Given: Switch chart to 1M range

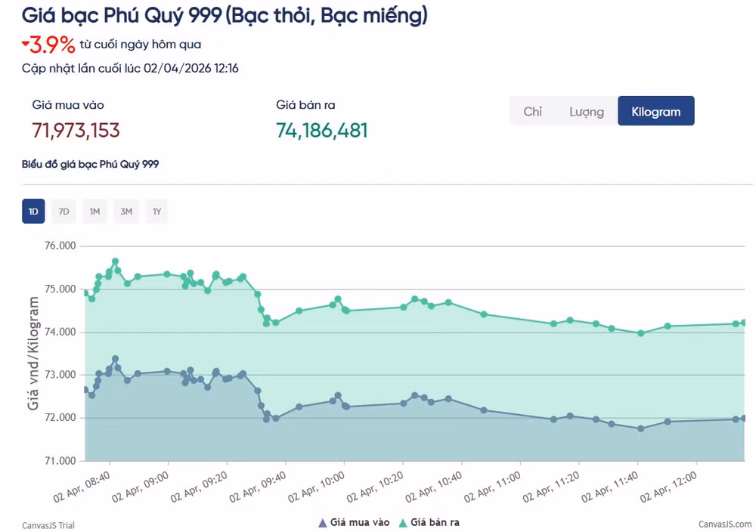Looking at the screenshot, I should pyautogui.click(x=94, y=211).
